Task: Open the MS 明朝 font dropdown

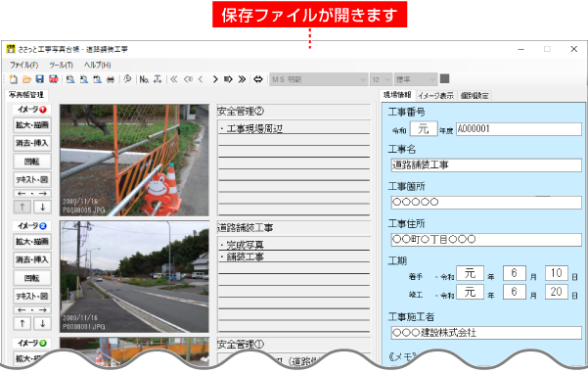Action: click(x=318, y=79)
